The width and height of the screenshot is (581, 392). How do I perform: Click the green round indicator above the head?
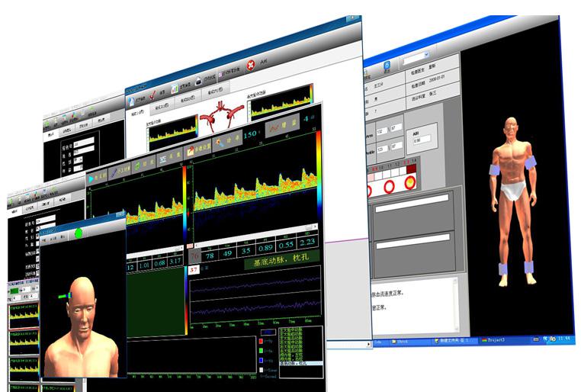tap(77, 232)
